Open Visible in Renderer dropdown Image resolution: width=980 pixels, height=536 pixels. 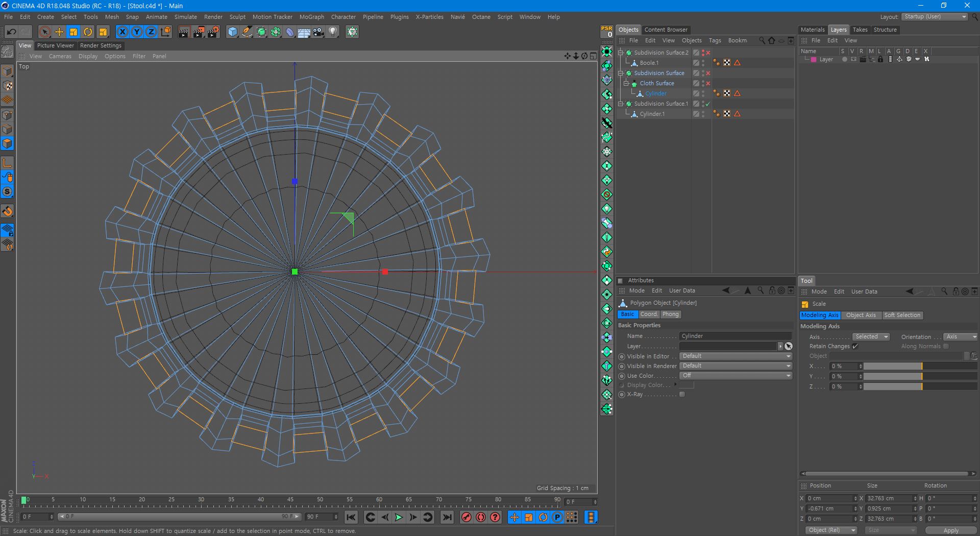click(736, 366)
